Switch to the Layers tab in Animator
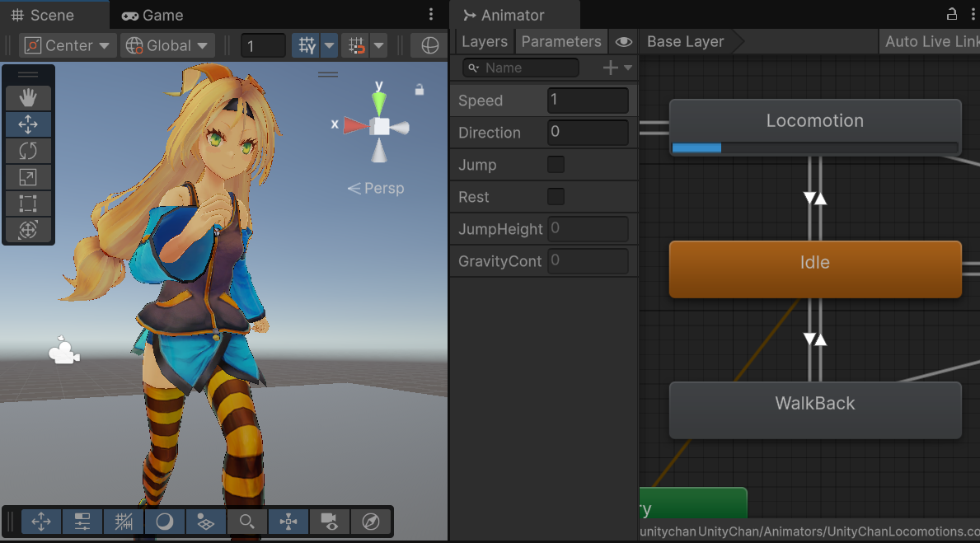 click(484, 42)
